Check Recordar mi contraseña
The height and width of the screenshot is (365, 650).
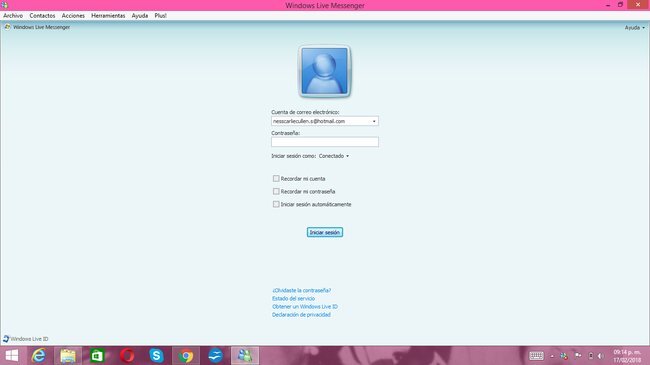coord(276,191)
